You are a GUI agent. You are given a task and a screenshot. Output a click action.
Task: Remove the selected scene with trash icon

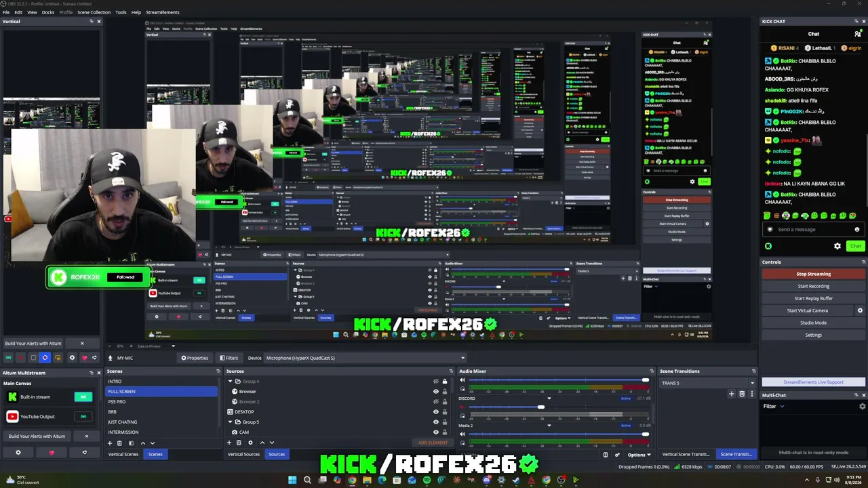(119, 443)
